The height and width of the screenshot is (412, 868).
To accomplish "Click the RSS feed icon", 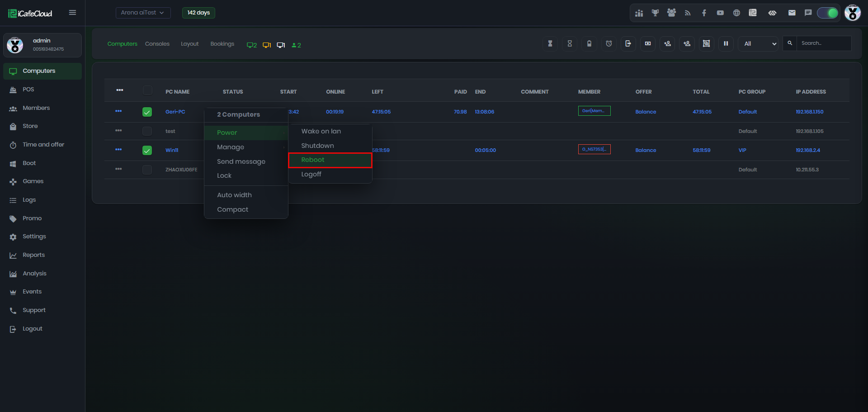I will coord(688,13).
